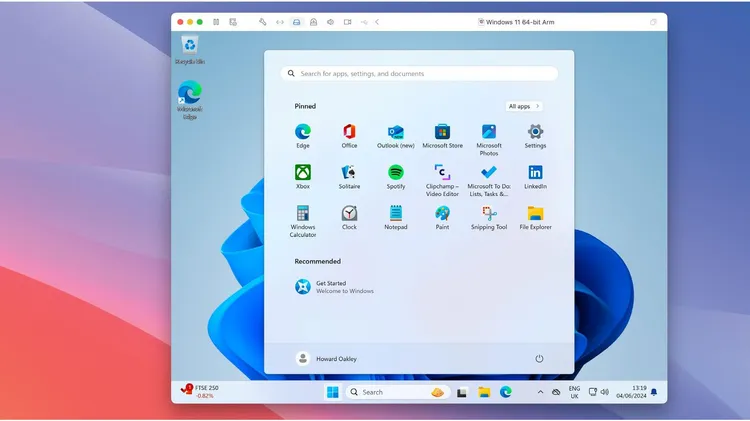The height and width of the screenshot is (421, 750).
Task: Open Solitaire game
Action: pos(349,177)
